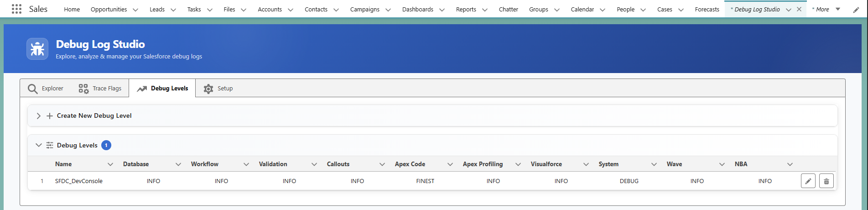Open the Apex Profiling column menu chevron
868x210 pixels.
point(518,164)
